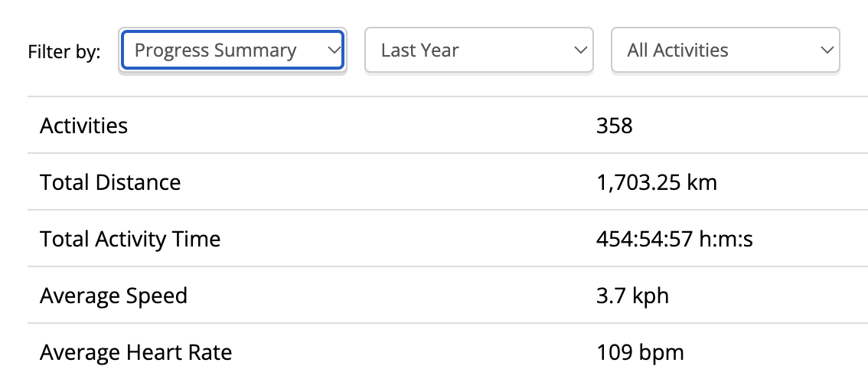Click the chevron arrow beside All Activities
Image resolution: width=868 pixels, height=392 pixels.
coord(826,51)
